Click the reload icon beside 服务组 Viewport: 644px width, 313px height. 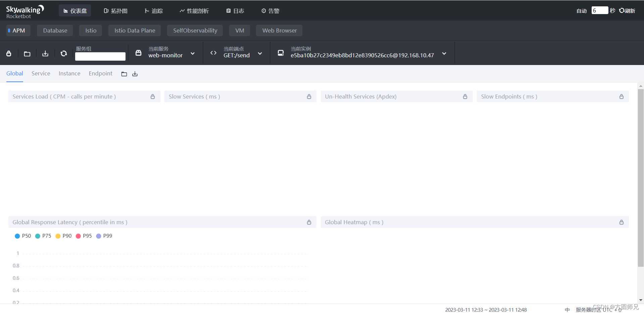click(x=63, y=54)
